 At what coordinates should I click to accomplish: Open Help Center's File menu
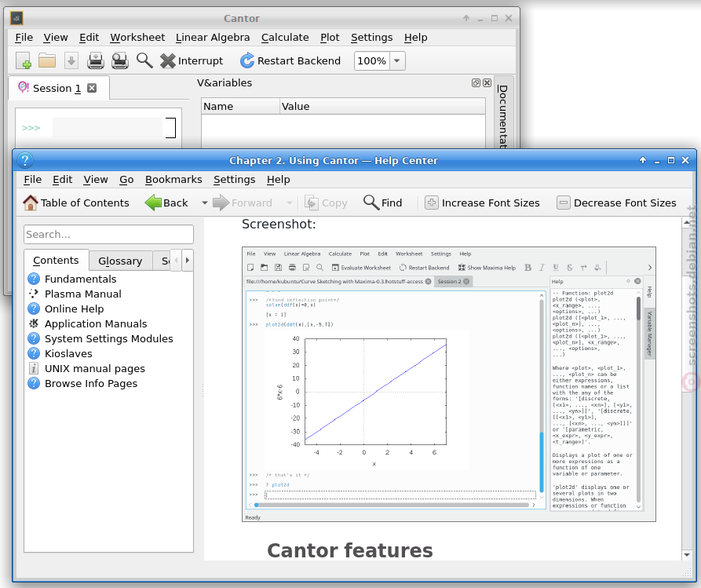[x=33, y=180]
